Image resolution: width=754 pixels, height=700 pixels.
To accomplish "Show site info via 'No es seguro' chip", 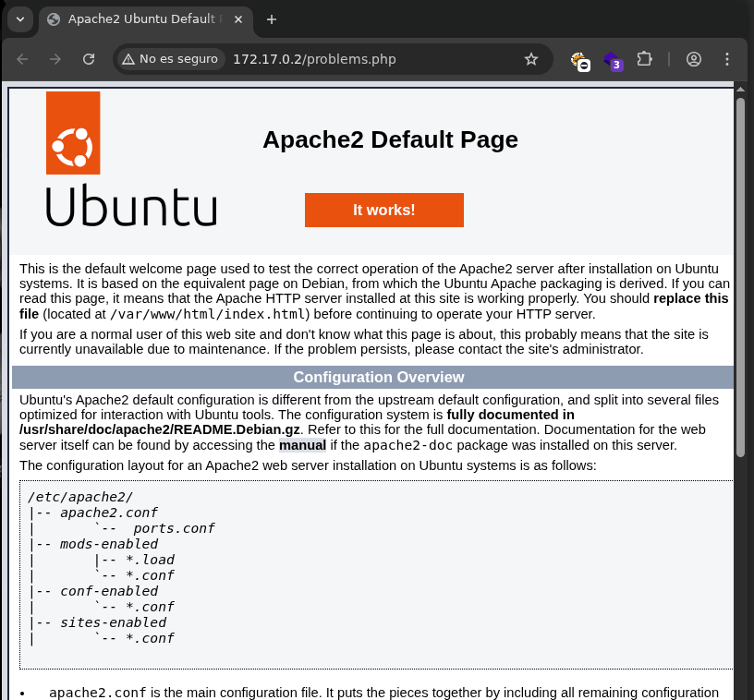I will pyautogui.click(x=171, y=59).
